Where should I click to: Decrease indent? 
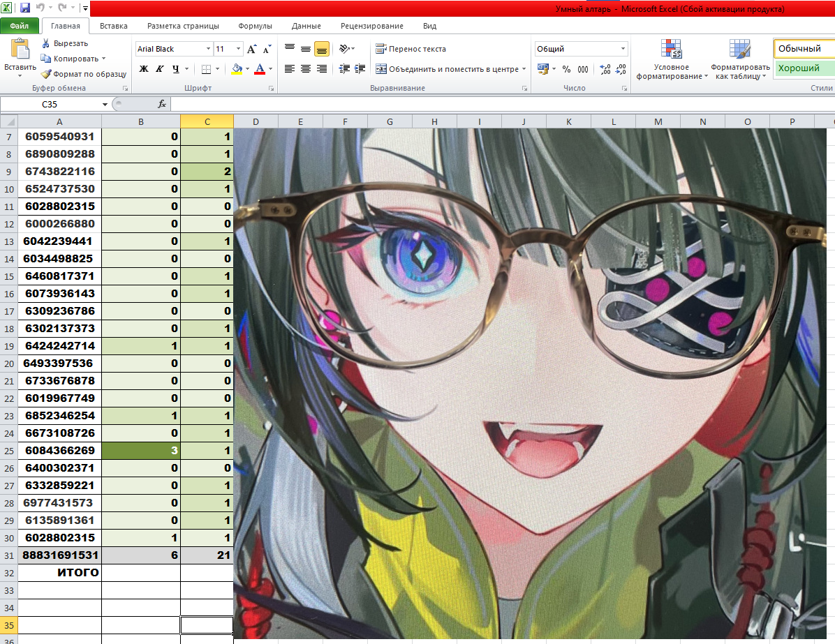click(x=345, y=68)
